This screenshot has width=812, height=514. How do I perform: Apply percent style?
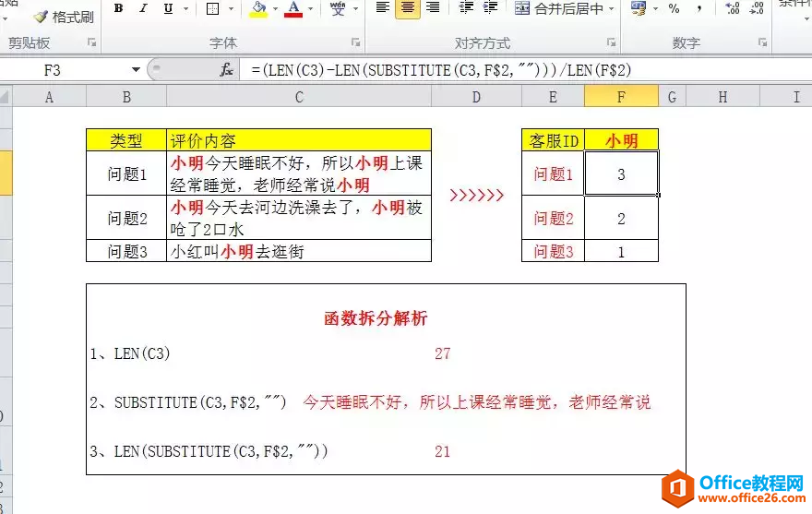point(674,8)
